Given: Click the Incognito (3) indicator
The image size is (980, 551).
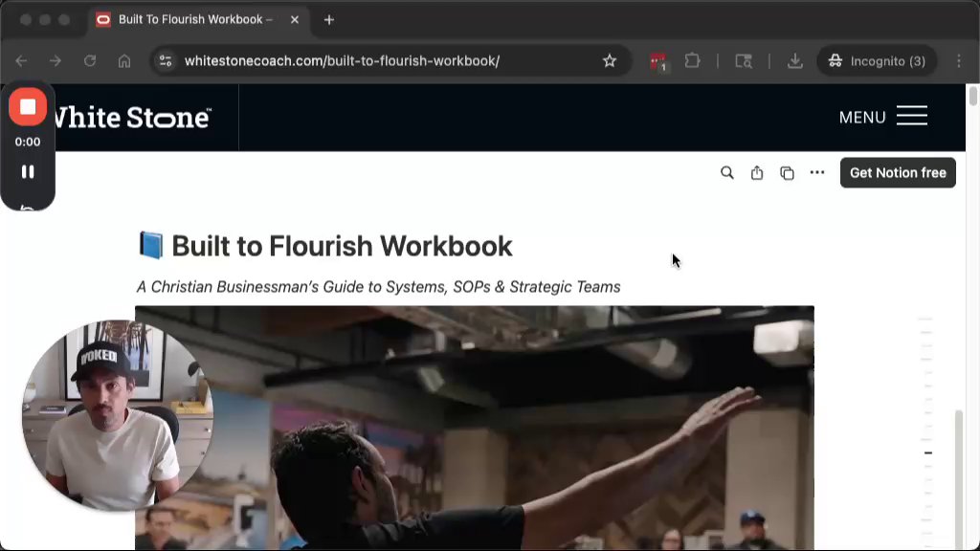Looking at the screenshot, I should 877,60.
